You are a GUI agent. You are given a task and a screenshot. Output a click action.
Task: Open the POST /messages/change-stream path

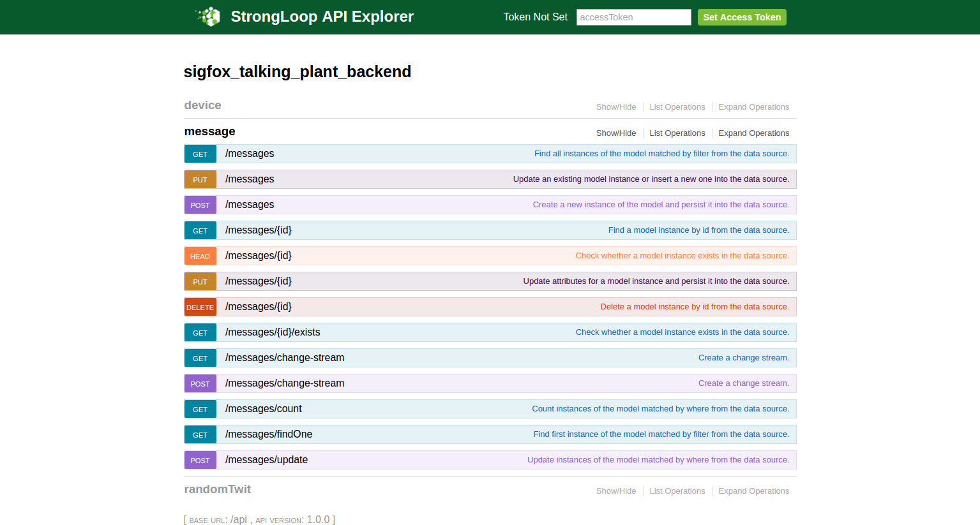click(x=285, y=383)
